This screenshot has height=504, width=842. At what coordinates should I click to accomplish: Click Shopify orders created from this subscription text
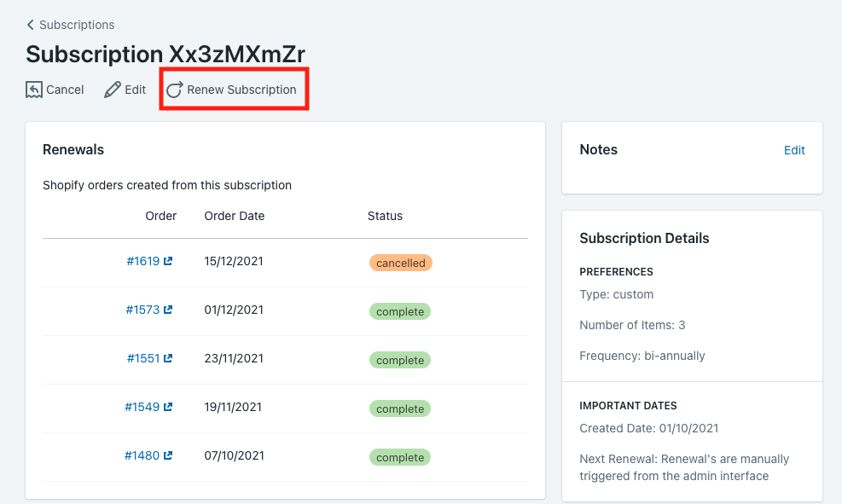tap(167, 185)
